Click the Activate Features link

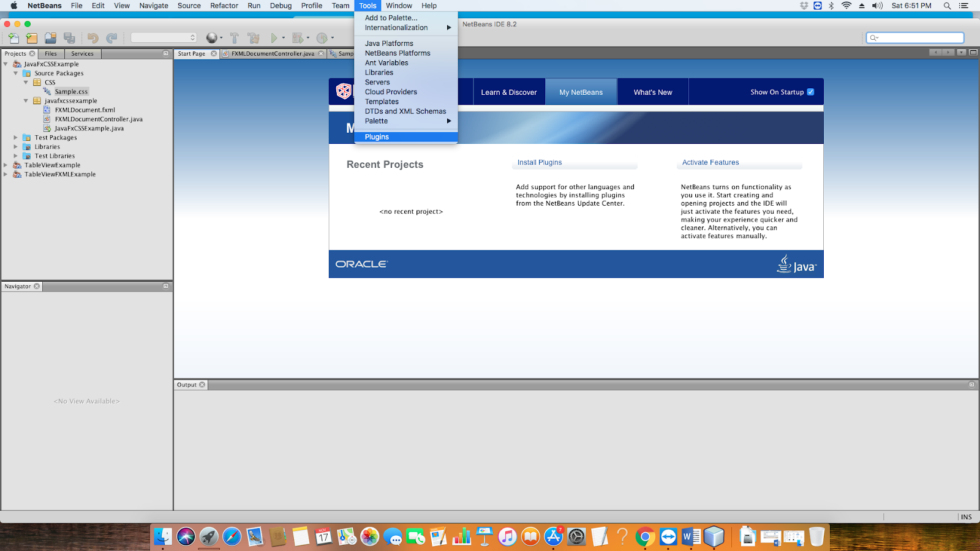click(710, 162)
